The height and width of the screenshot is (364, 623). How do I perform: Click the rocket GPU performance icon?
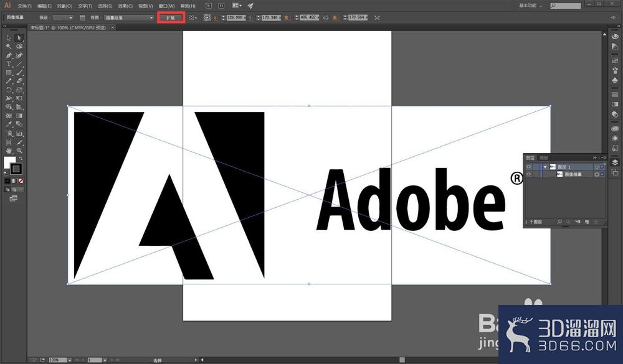[x=250, y=6]
